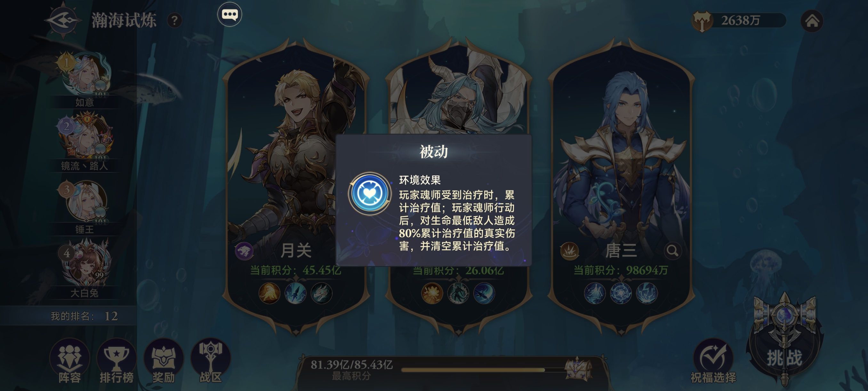868x391 pixels.
Task: Tap the treasure chest on score bar
Action: 577,369
